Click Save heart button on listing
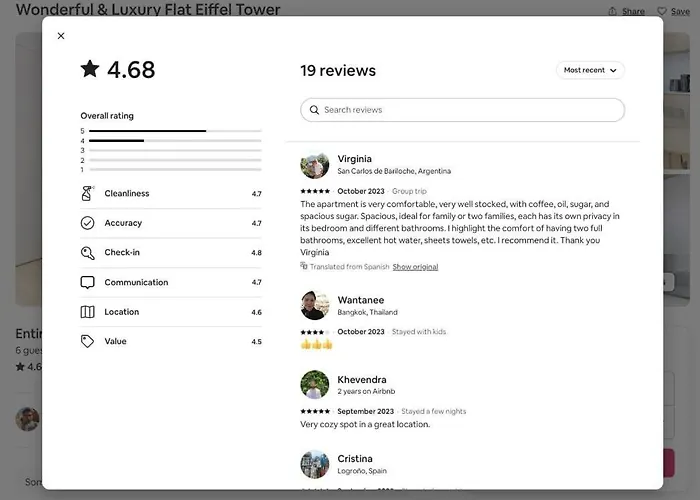Viewport: 700px width, 500px height. coord(673,11)
